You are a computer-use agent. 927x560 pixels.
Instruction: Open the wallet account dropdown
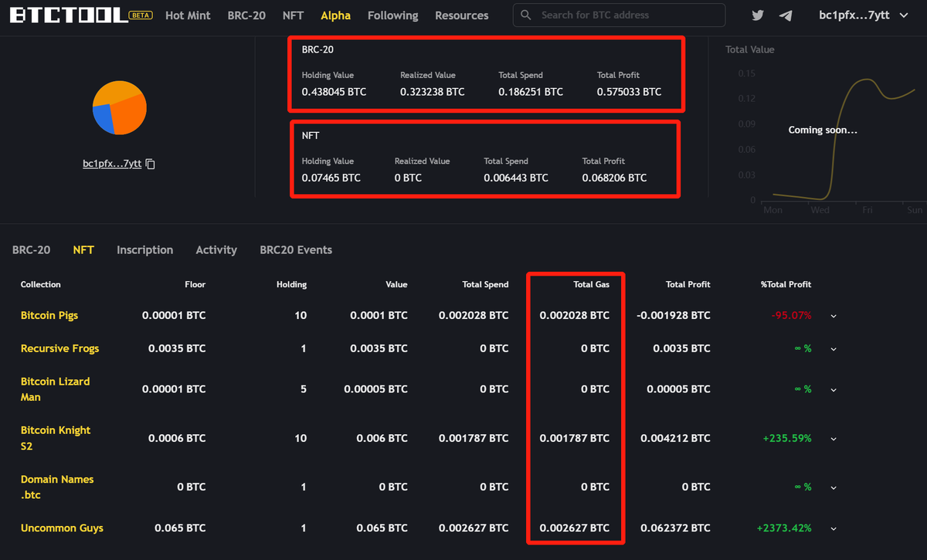tap(863, 15)
